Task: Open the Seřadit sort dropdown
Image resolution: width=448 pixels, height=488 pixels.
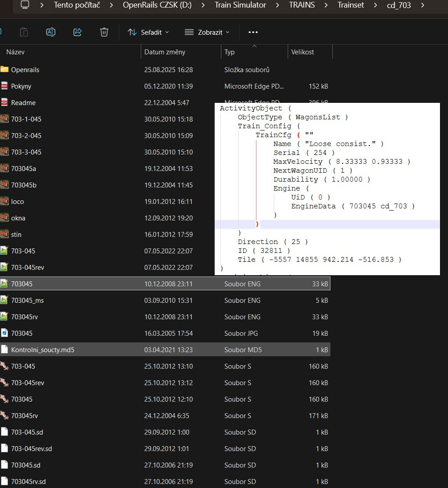Action: tap(148, 32)
